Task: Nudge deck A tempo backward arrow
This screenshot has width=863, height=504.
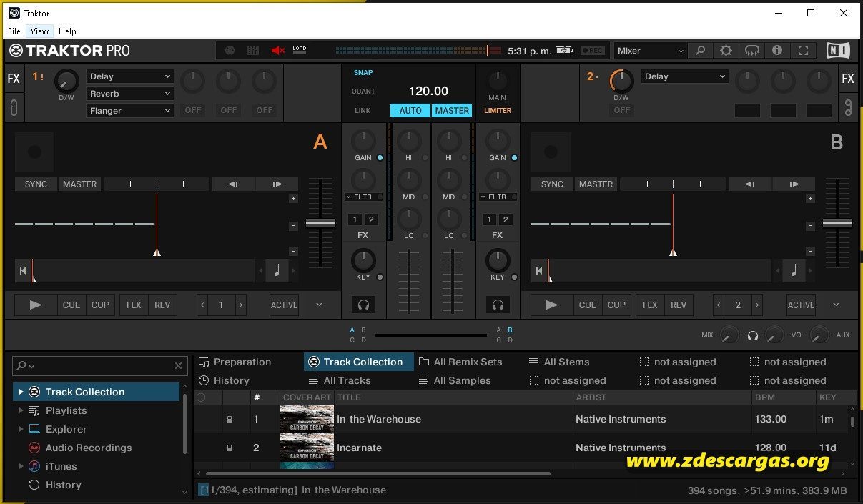Action: [x=233, y=184]
